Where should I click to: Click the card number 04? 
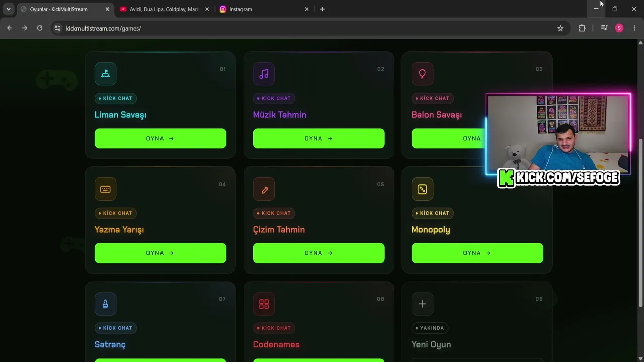tap(222, 184)
